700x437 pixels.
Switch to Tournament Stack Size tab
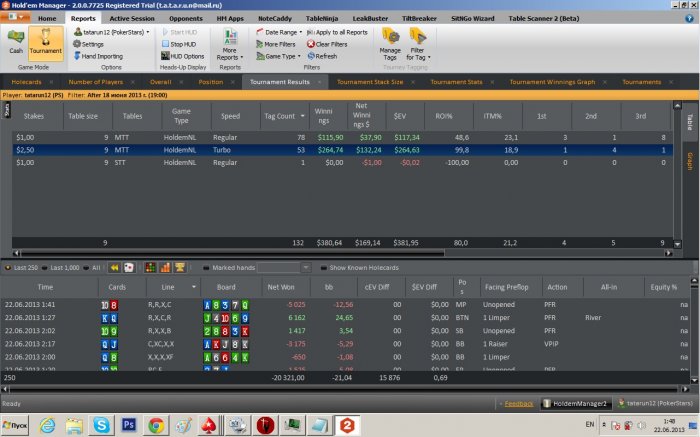(x=369, y=82)
